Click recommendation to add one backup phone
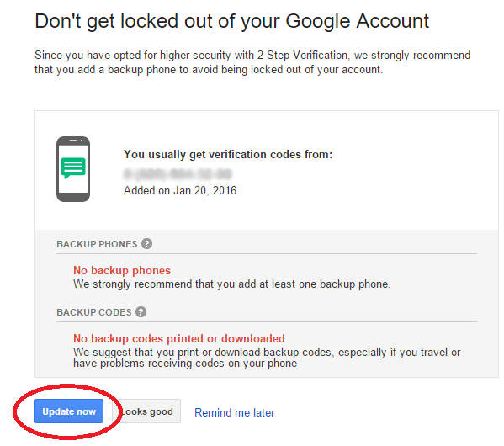Viewport: 504px width, 446px height. pyautogui.click(x=231, y=284)
